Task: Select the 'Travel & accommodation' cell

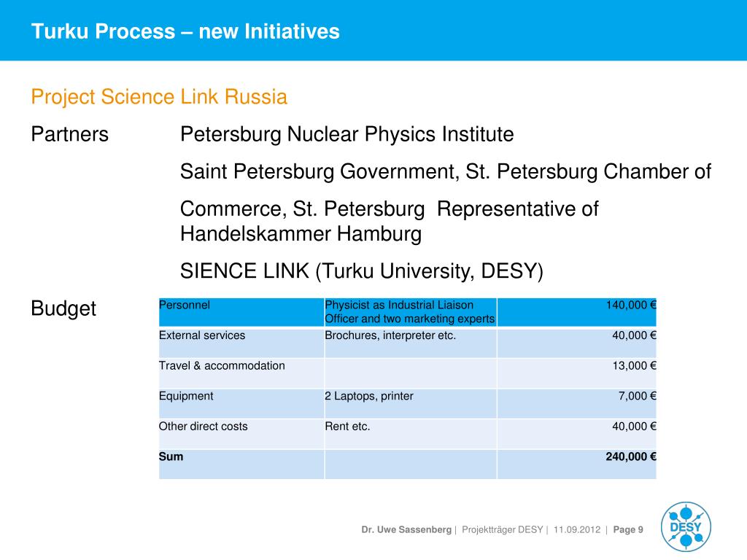Action: tap(241, 373)
